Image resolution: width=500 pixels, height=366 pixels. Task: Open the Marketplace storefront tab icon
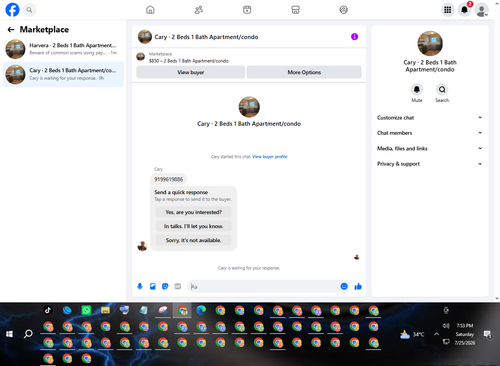coord(295,10)
